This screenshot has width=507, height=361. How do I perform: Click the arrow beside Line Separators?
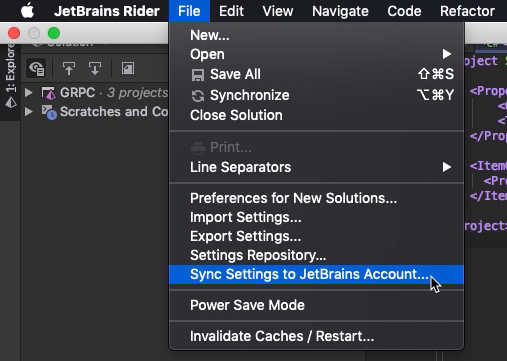[447, 167]
